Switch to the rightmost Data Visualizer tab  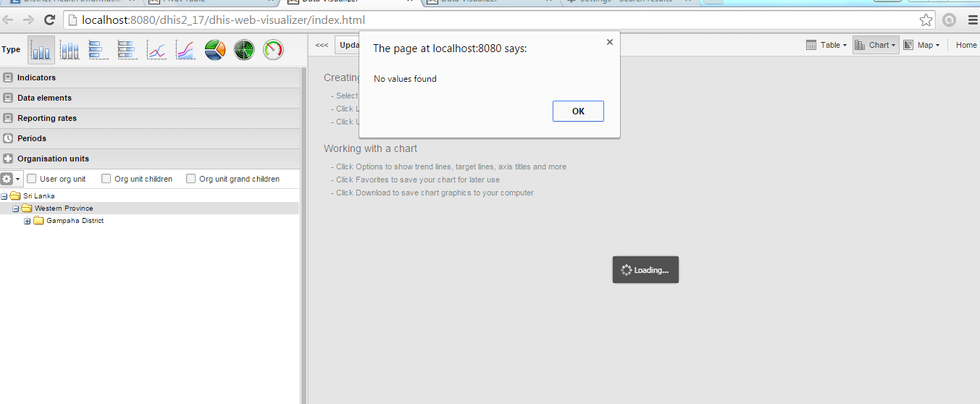point(493,2)
